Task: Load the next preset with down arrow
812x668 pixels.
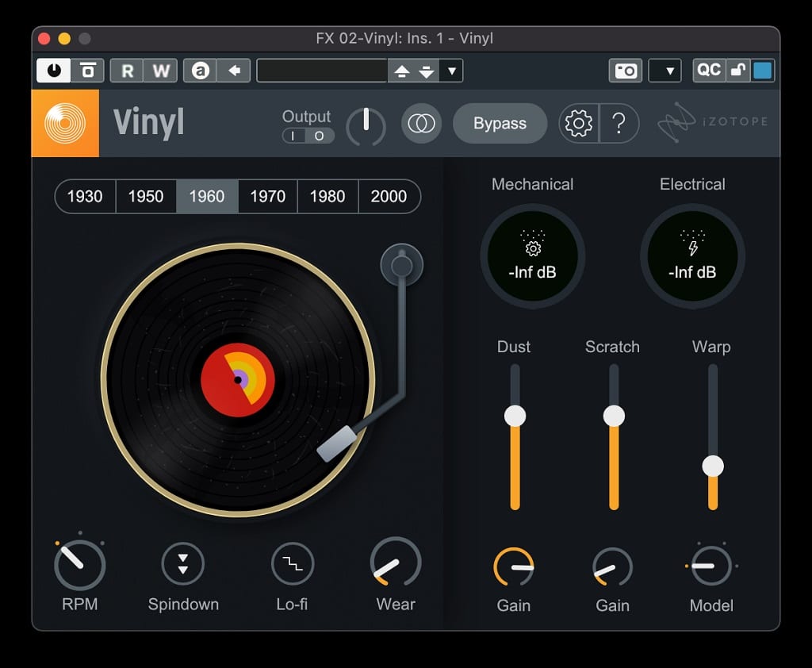Action: click(x=426, y=71)
